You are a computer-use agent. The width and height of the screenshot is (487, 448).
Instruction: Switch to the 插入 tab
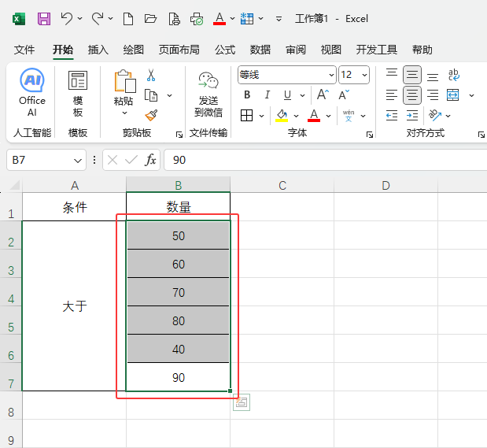coord(98,50)
